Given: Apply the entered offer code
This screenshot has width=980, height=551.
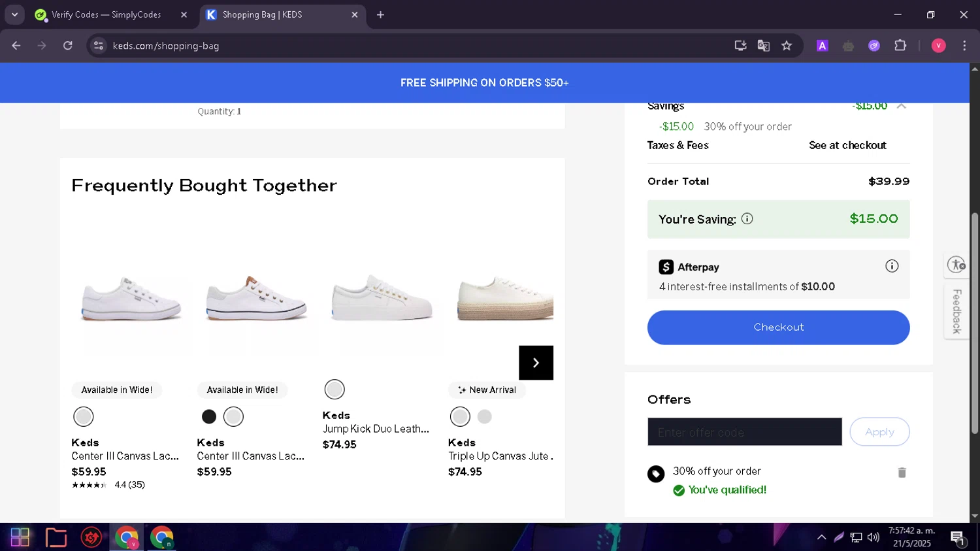Looking at the screenshot, I should (x=879, y=432).
